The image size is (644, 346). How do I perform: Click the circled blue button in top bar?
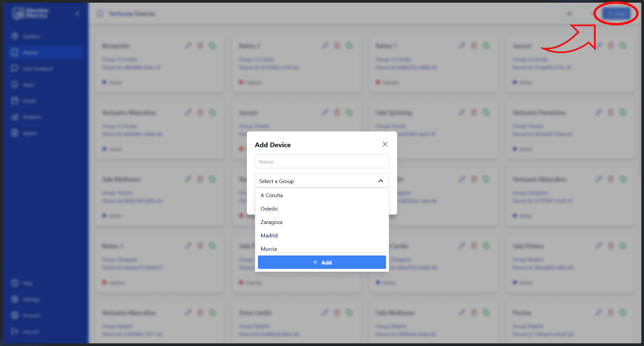[x=616, y=13]
